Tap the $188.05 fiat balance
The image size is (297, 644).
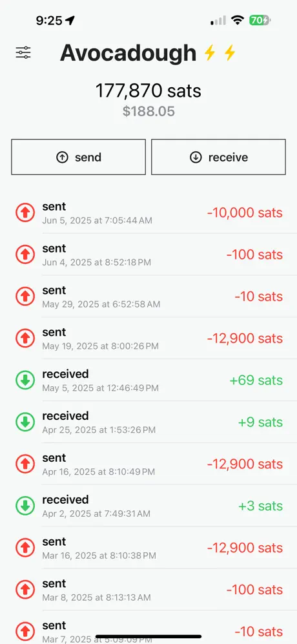[x=148, y=111]
